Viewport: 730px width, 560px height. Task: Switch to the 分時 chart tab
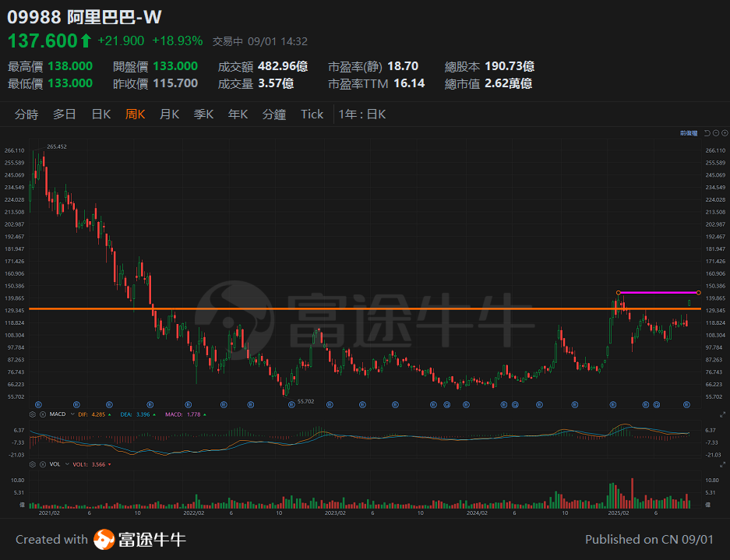coord(27,114)
